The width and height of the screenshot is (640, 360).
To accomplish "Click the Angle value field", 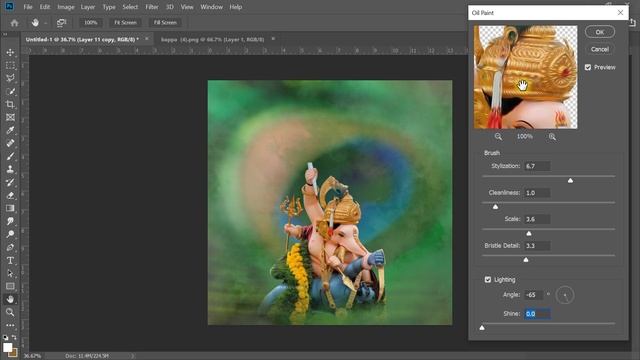I will [534, 295].
